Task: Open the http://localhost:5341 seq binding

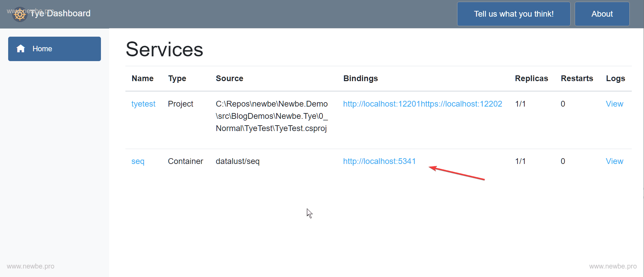Action: tap(379, 161)
